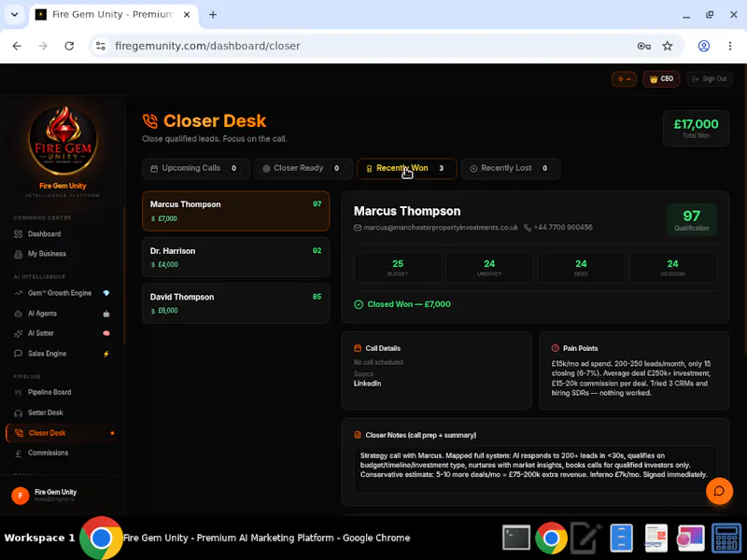Click the Urgency score 24
Screen dimensions: 747x560
(489, 267)
